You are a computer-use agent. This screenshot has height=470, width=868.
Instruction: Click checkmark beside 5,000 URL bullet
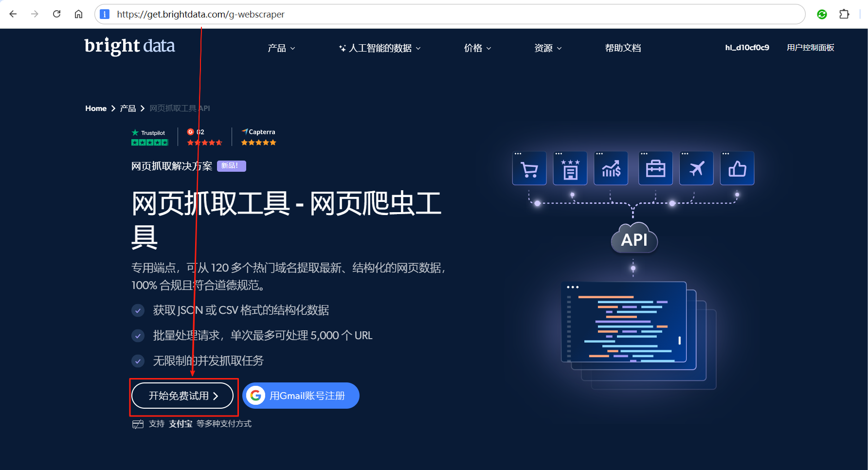click(138, 336)
